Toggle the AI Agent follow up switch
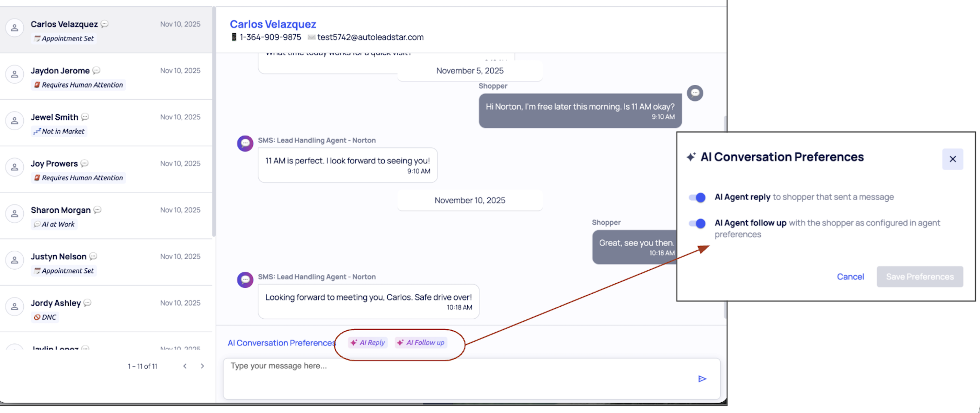Screen dimensions: 980x413 click(x=697, y=223)
